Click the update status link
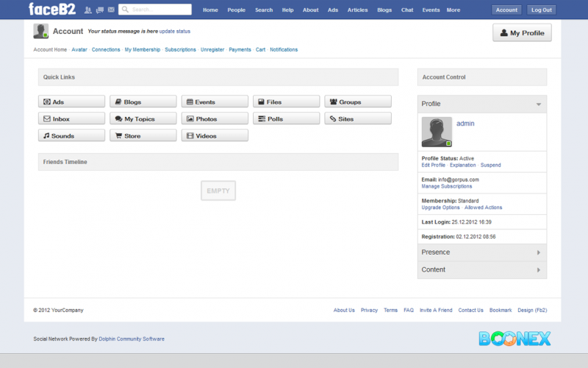This screenshot has width=588, height=368. 175,32
